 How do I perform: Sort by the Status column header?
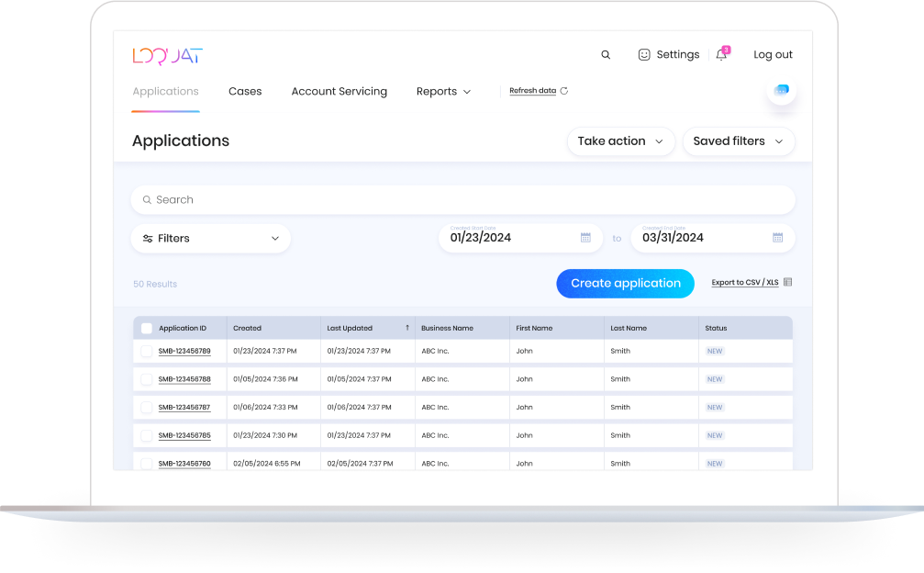point(716,329)
